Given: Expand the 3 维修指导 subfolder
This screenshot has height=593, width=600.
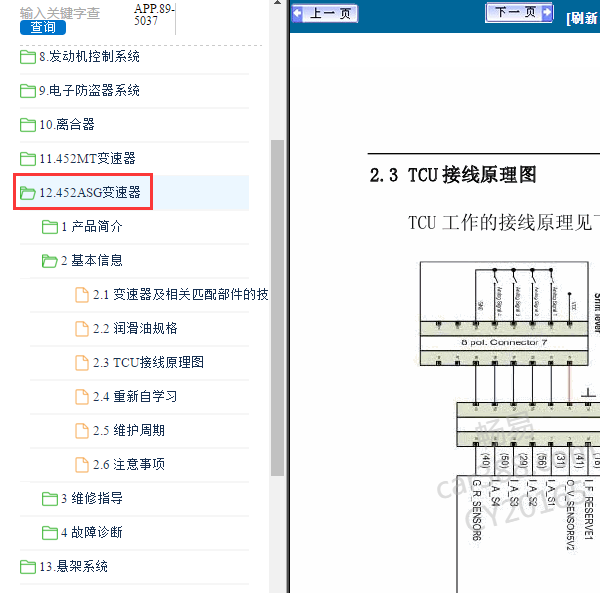Looking at the screenshot, I should point(91,499).
